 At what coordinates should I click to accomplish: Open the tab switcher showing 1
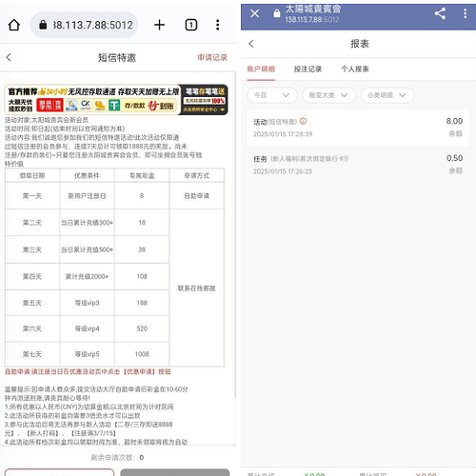pyautogui.click(x=191, y=25)
